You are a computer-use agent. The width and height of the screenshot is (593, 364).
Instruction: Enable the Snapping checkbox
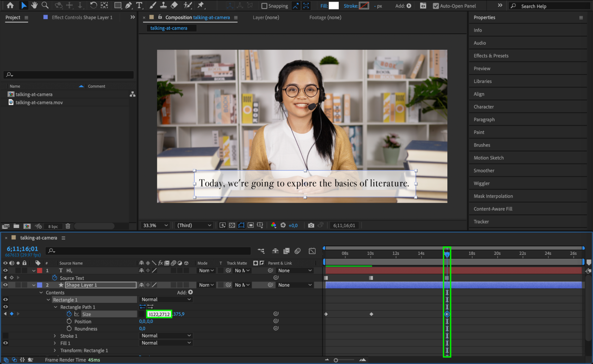[264, 6]
